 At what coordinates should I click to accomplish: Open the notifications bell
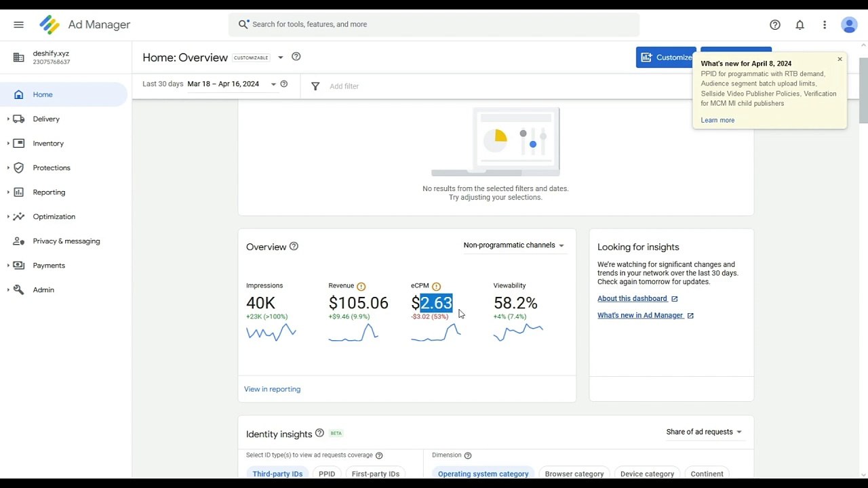pyautogui.click(x=800, y=24)
